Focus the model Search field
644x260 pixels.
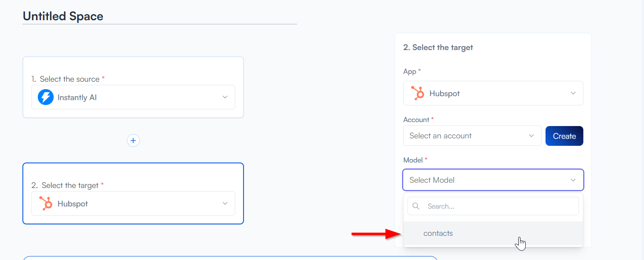499,206
